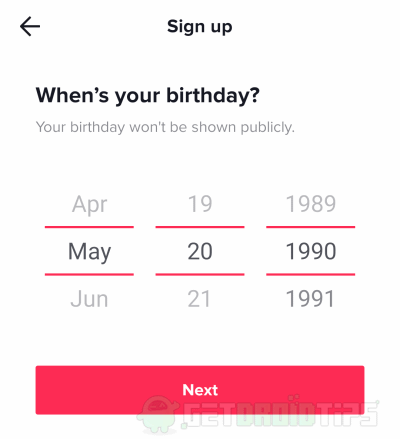Click the red line below May

(x=89, y=275)
